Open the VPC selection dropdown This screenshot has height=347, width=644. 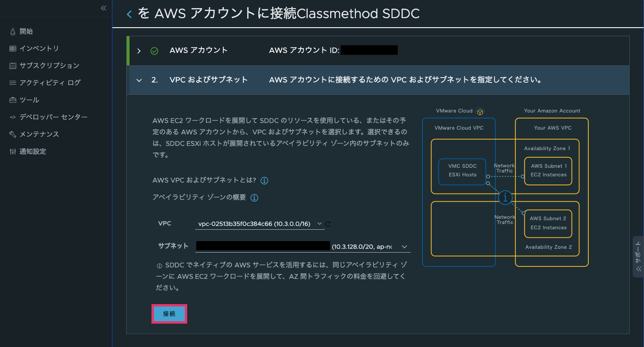coord(320,223)
